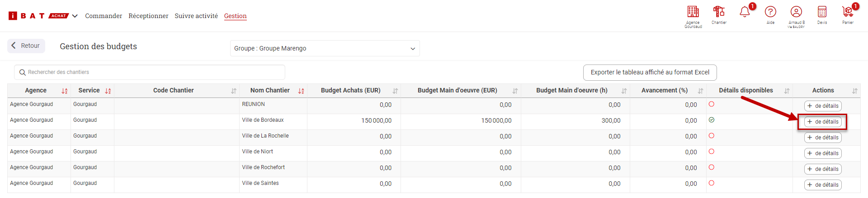The height and width of the screenshot is (198, 868).
Task: Click green check status for Ville de Bordeaux
Action: point(712,120)
